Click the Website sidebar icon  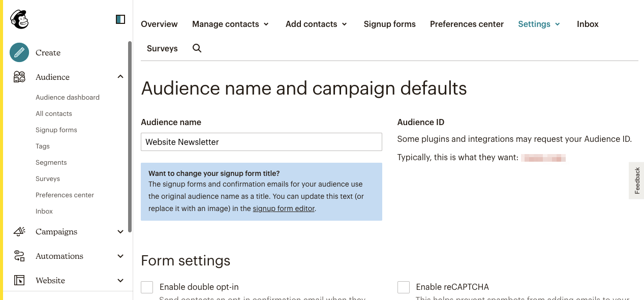(x=19, y=280)
